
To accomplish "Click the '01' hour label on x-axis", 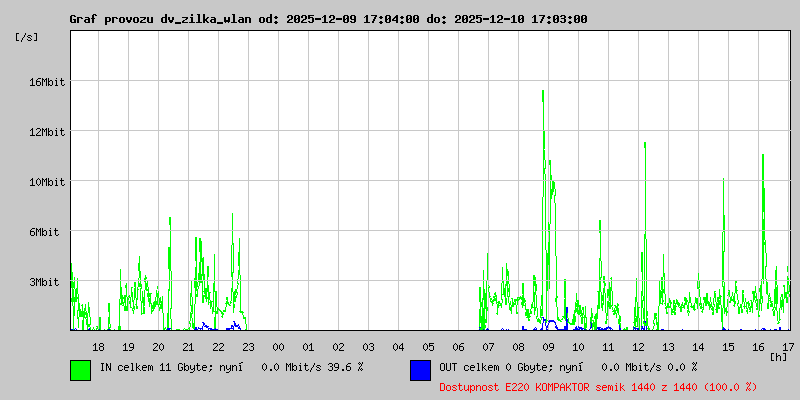I will 308,347.
